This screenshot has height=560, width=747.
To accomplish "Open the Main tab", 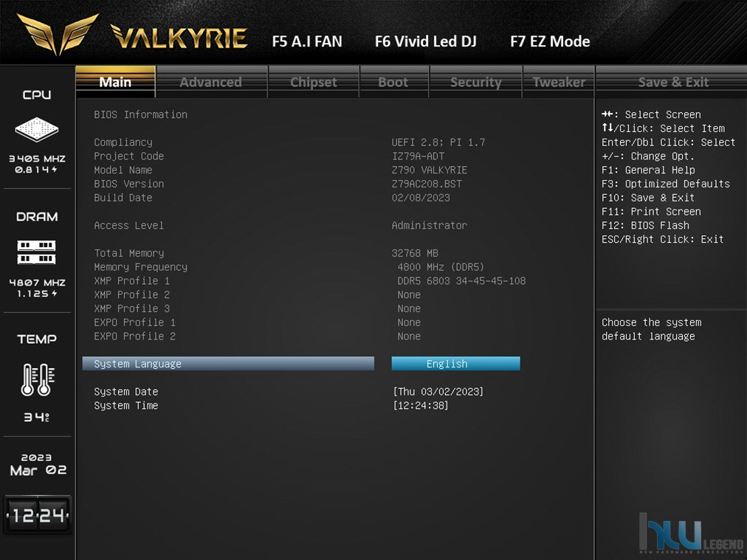I will click(x=115, y=82).
